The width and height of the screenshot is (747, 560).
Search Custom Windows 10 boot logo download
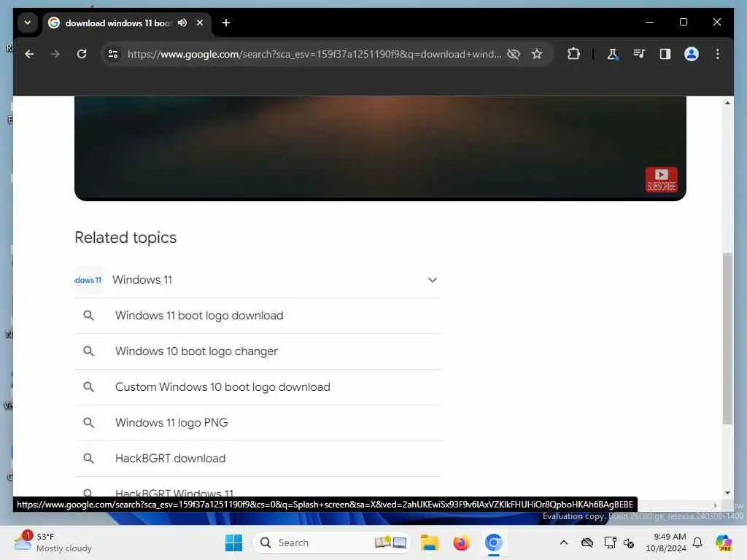click(x=222, y=387)
